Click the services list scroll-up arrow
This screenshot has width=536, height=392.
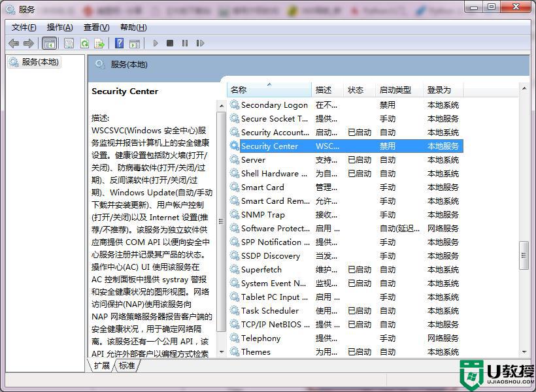(x=524, y=88)
